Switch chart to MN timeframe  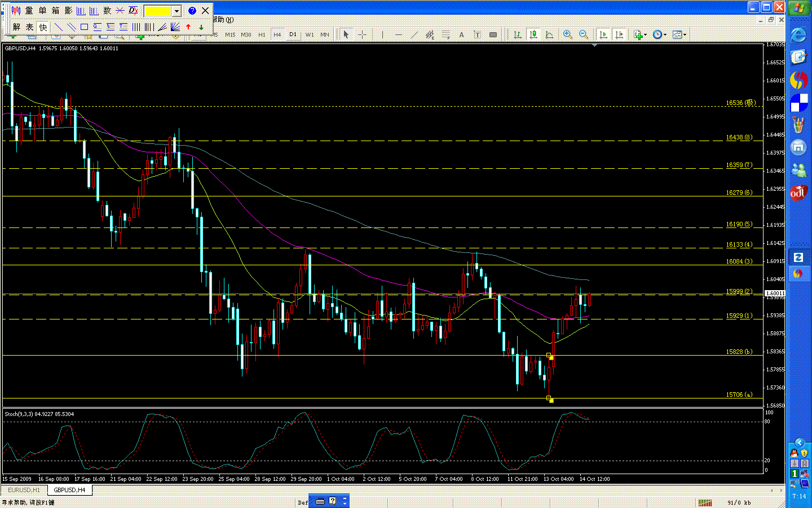[x=325, y=35]
